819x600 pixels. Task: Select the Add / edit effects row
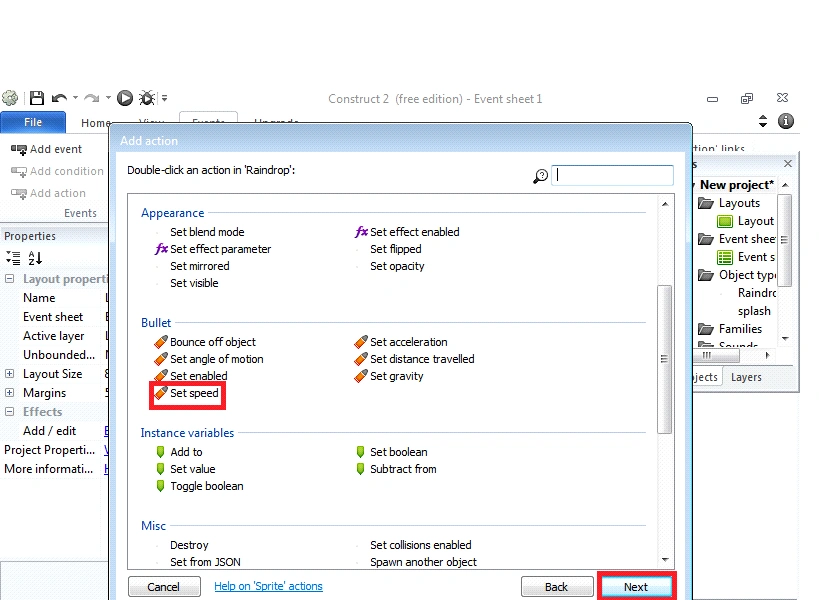coord(54,431)
